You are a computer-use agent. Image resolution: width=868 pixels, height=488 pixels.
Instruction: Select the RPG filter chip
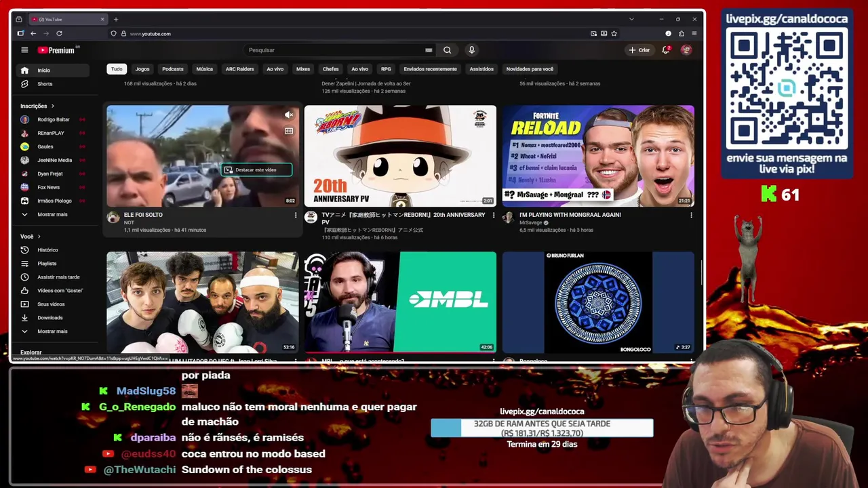(386, 69)
